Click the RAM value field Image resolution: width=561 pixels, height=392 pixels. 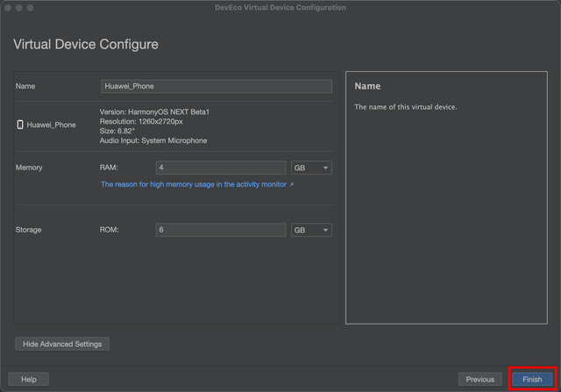point(221,167)
